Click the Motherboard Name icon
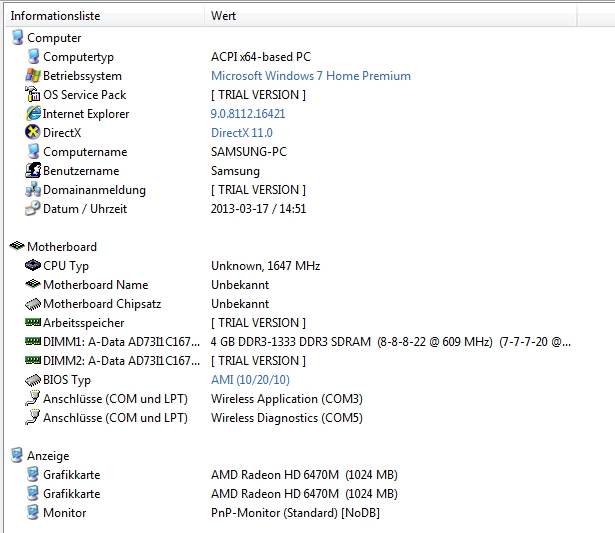The height and width of the screenshot is (533, 615). click(33, 284)
